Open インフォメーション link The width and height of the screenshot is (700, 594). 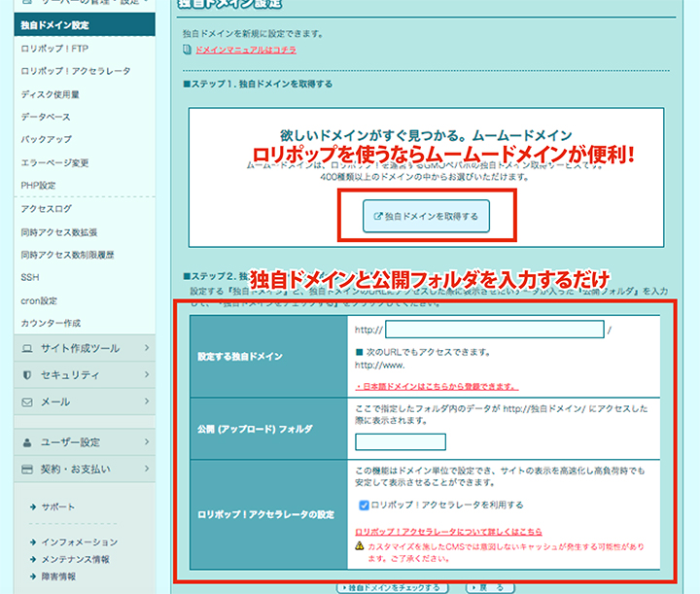point(80,542)
